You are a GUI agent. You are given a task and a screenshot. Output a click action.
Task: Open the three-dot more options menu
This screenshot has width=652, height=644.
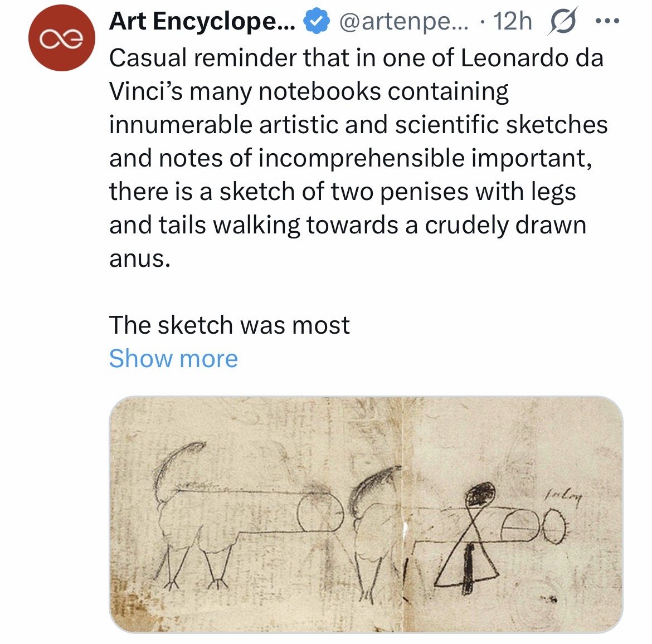click(607, 22)
